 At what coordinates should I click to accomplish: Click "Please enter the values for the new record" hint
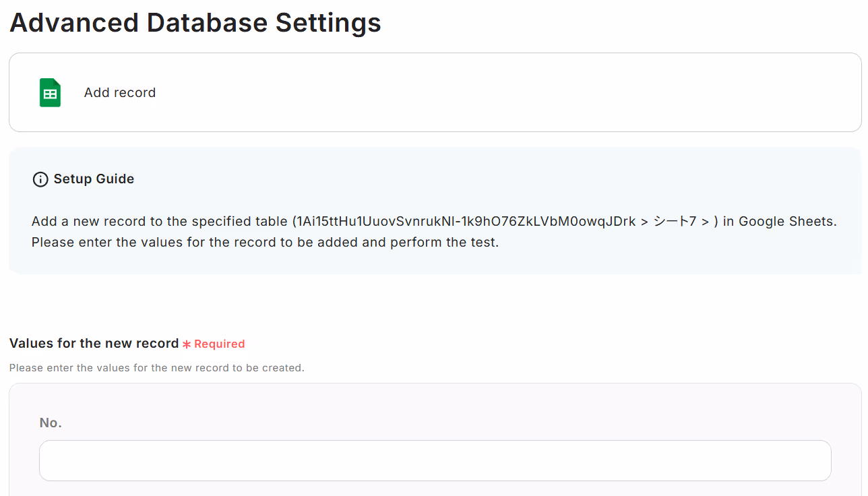[x=157, y=368]
